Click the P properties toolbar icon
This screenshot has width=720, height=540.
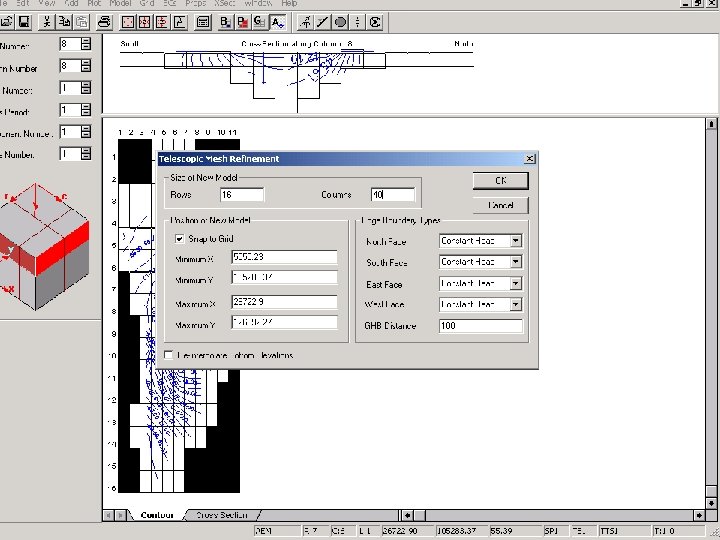coord(242,22)
